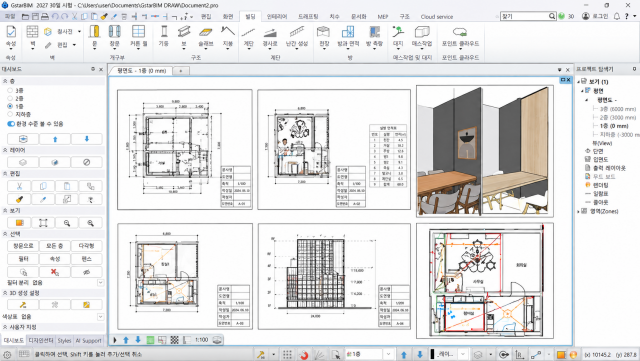Switch to the Styles bottom panel tab

[x=64, y=340]
